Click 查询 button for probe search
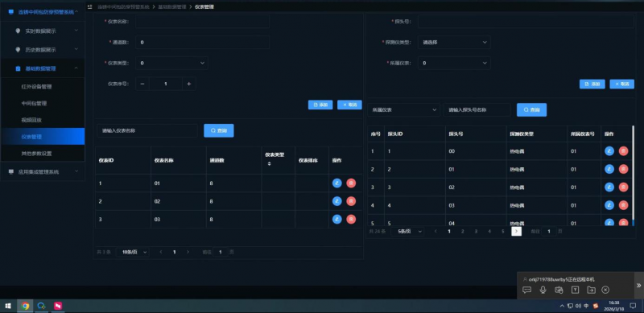 531,109
